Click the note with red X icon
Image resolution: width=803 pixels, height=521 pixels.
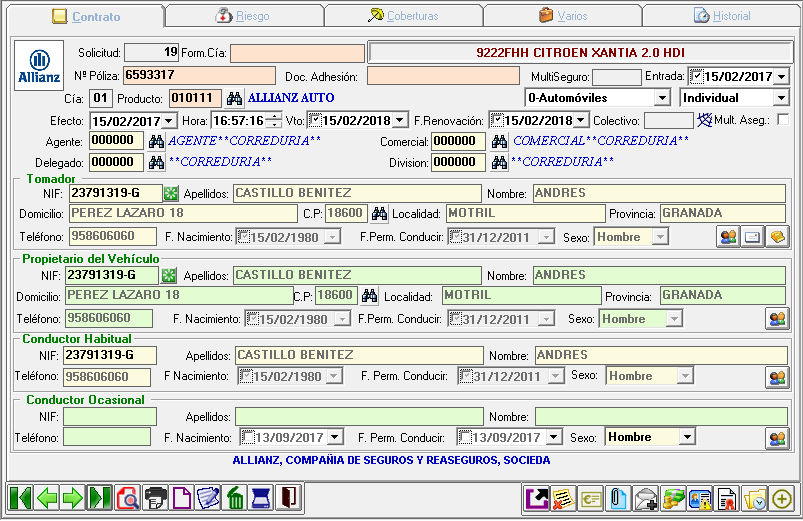(x=564, y=498)
